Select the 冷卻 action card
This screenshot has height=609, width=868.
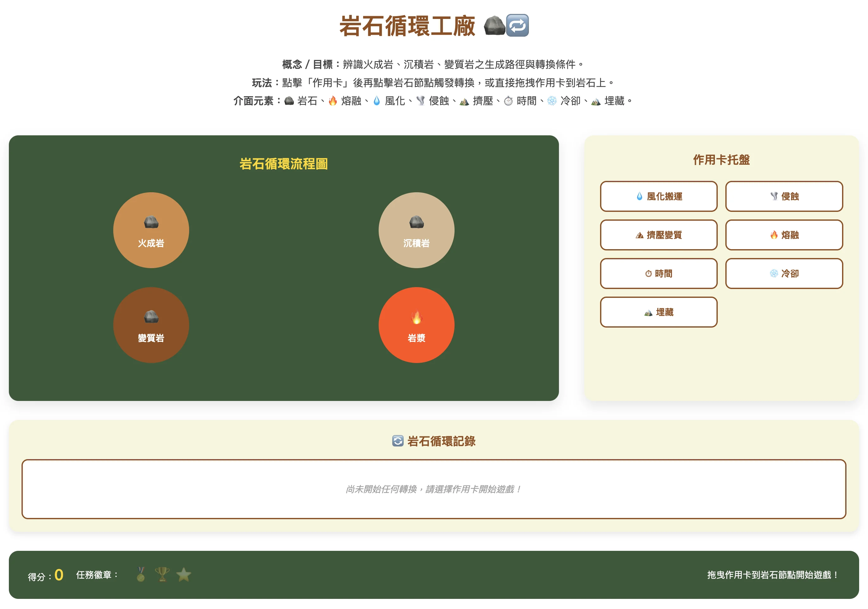pos(784,274)
